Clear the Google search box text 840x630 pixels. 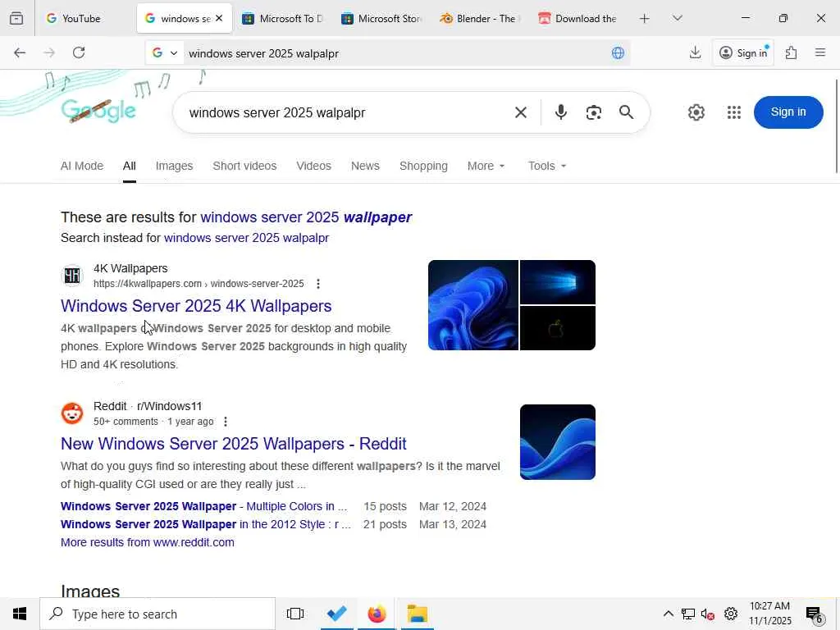pyautogui.click(x=521, y=112)
